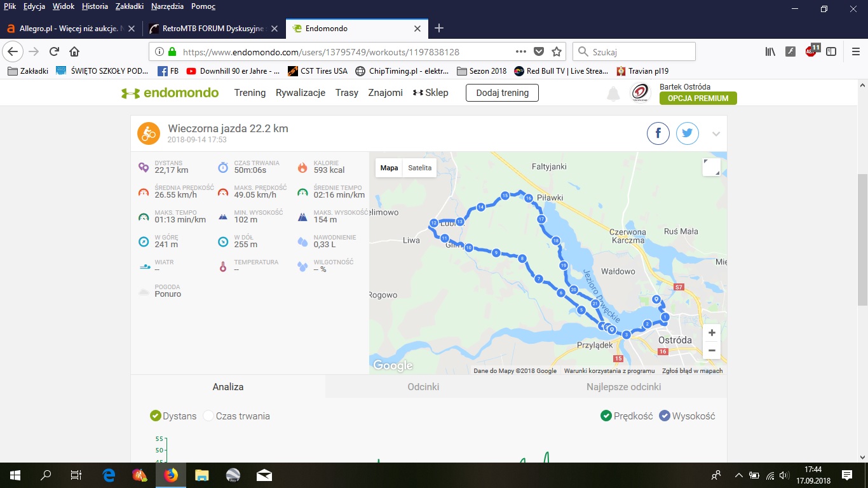The image size is (868, 488).
Task: Open the Firefox hamburger menu
Action: (855, 52)
